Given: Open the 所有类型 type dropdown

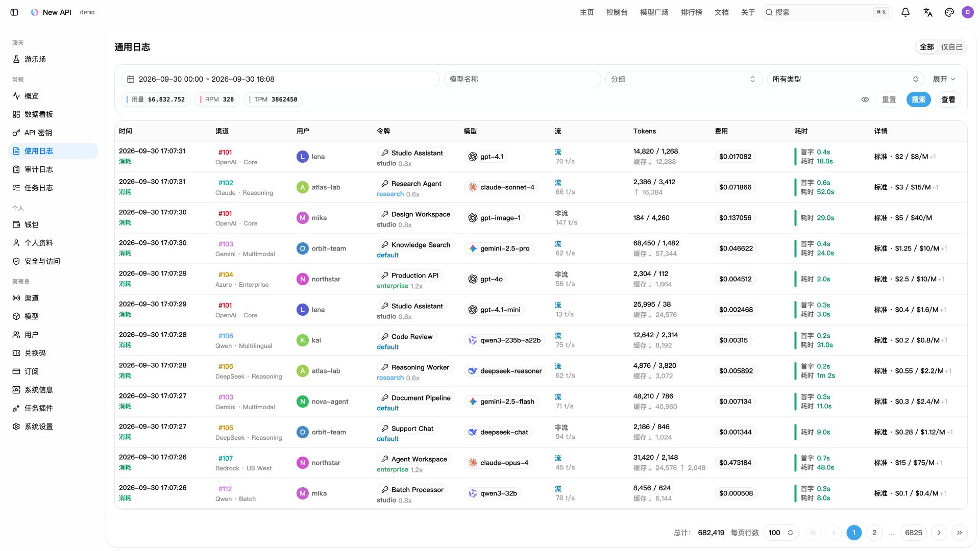Looking at the screenshot, I should click(845, 79).
